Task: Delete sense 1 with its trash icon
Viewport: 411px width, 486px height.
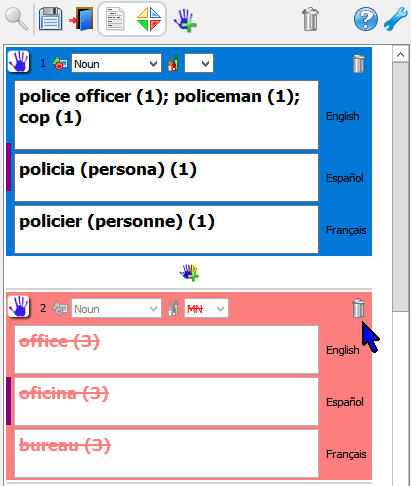Action: click(358, 63)
